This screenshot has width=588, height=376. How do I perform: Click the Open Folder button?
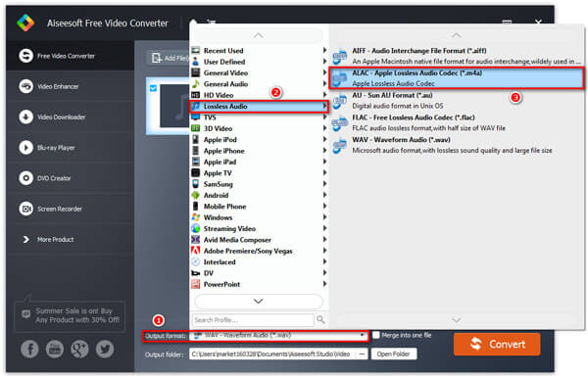point(393,353)
